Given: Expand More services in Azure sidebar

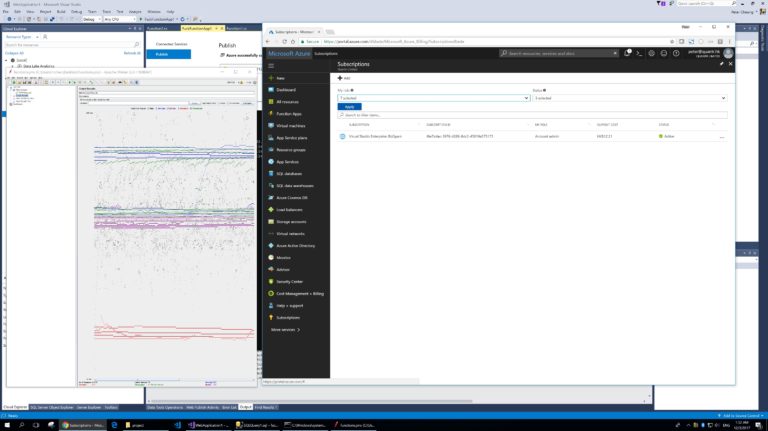Looking at the screenshot, I should (285, 330).
